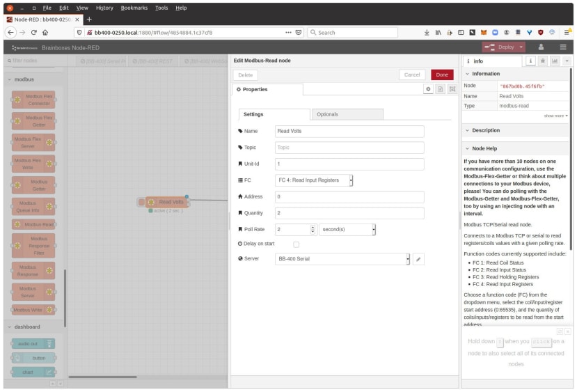Screen dimensions: 577x392
Task: Open page actions three-dot menu
Action: [x=288, y=33]
